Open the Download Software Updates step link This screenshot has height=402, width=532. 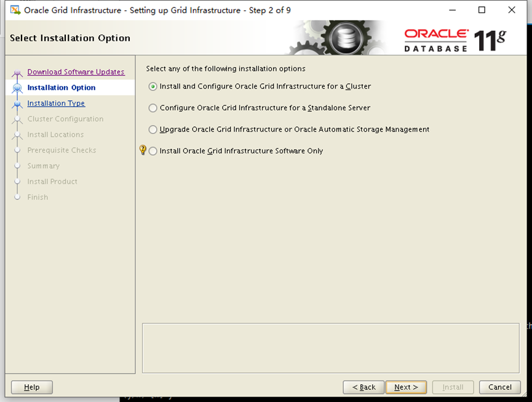(x=76, y=72)
